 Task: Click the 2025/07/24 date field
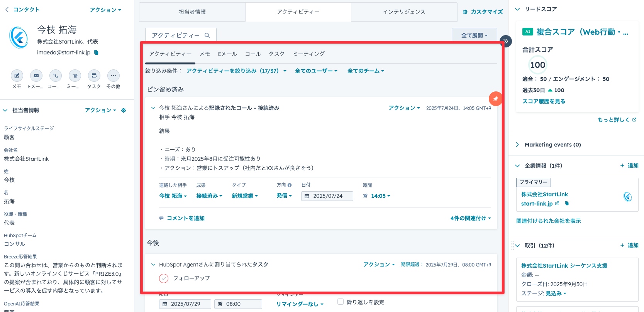point(327,196)
